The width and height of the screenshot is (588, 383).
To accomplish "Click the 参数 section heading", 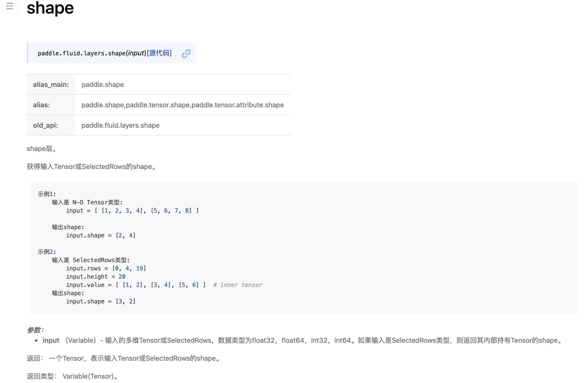I will [x=35, y=330].
